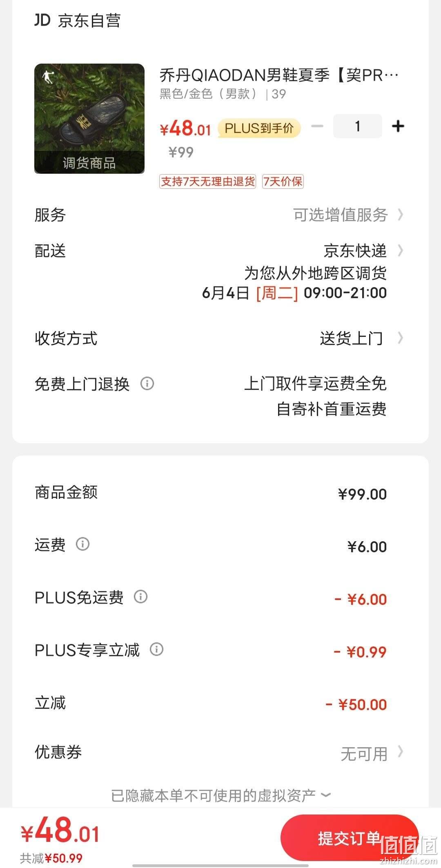Click the quantity input field showing 1
Screen dimensions: 441x868
pyautogui.click(x=358, y=126)
